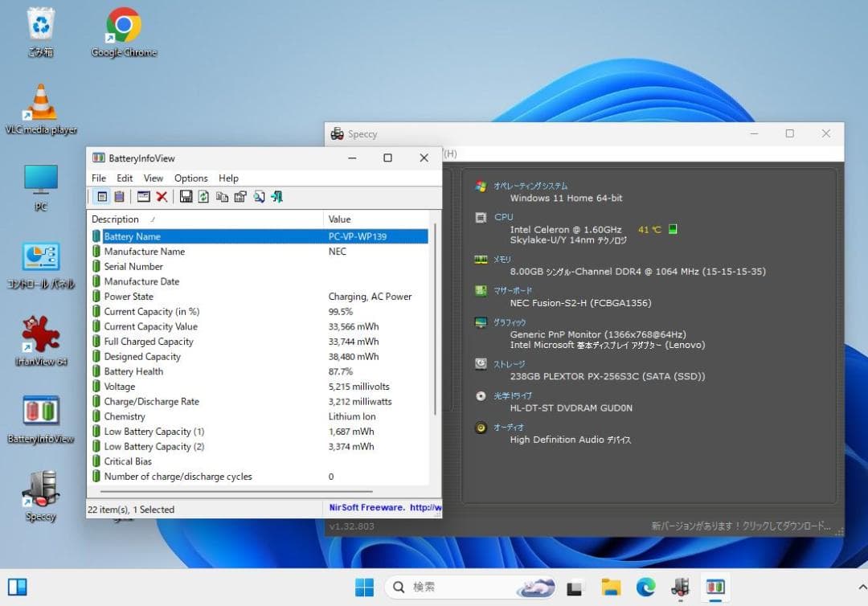This screenshot has height=606, width=868.
Task: Click the red X delete toolbar icon
Action: 162,196
